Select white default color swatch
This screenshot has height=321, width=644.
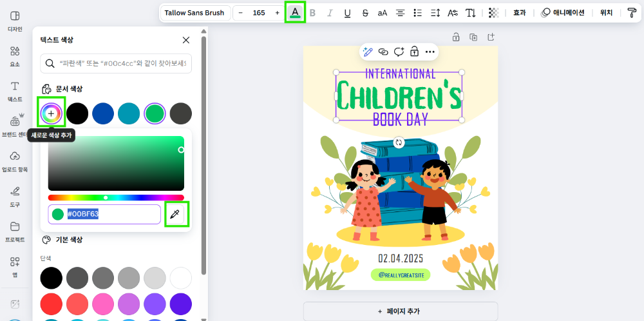(181, 278)
